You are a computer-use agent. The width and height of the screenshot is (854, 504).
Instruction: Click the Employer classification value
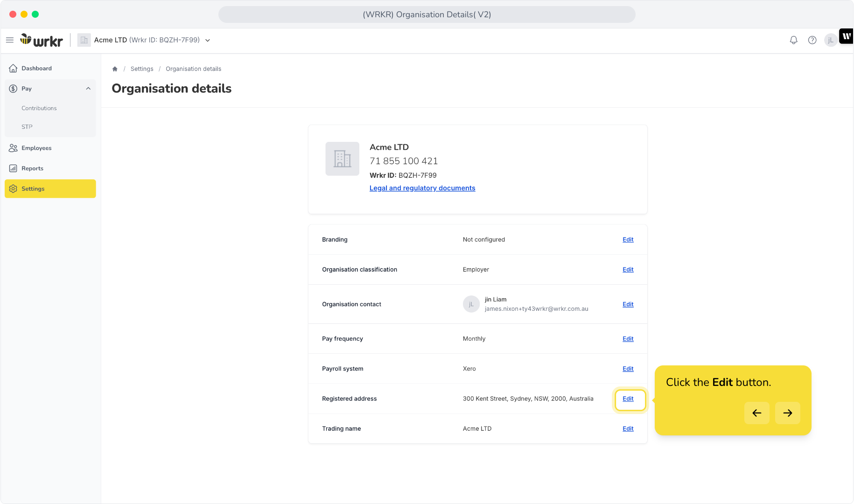coord(476,269)
